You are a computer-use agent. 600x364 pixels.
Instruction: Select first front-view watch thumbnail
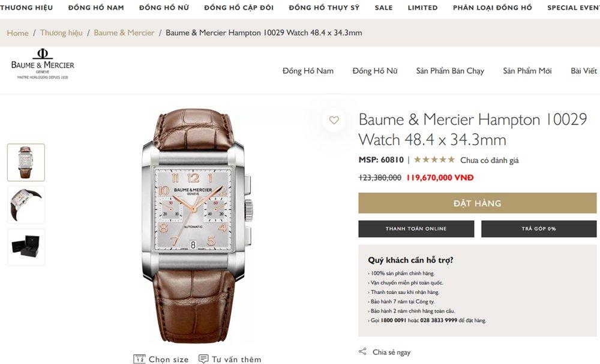(26, 163)
